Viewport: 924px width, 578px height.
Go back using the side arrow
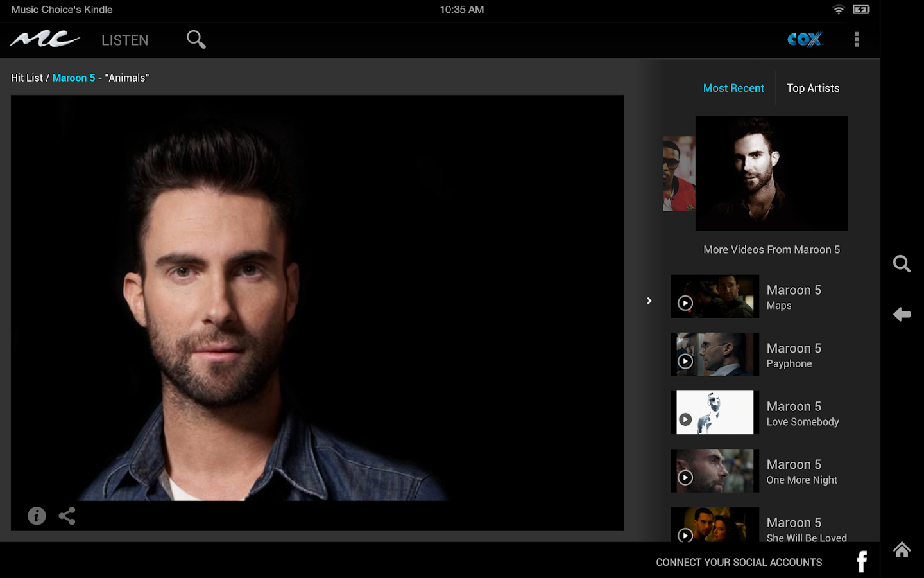[902, 314]
